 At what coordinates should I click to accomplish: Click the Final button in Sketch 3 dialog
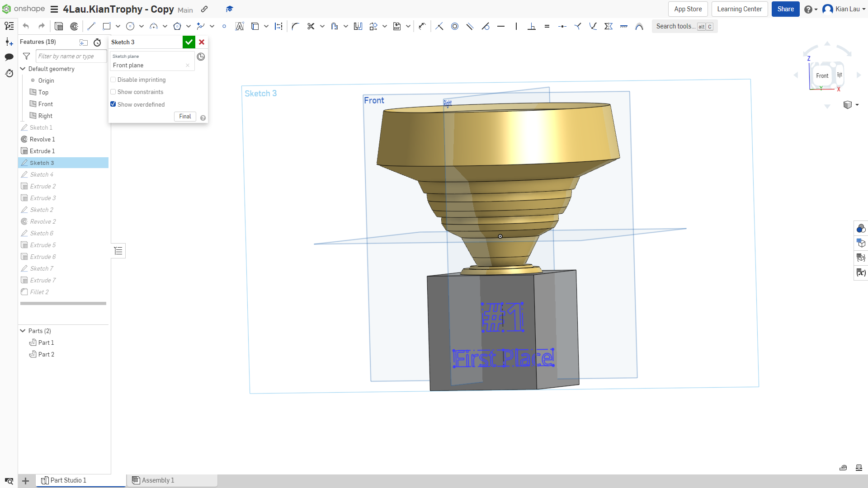click(185, 116)
